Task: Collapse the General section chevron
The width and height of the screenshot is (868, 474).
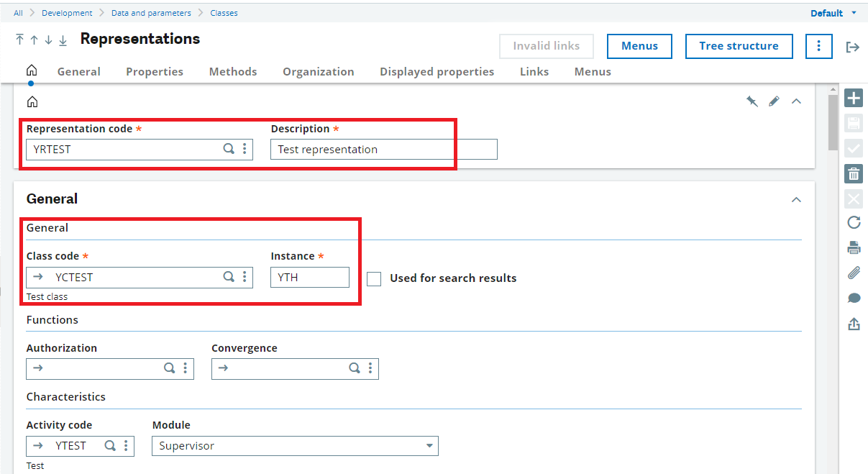Action: pyautogui.click(x=796, y=199)
